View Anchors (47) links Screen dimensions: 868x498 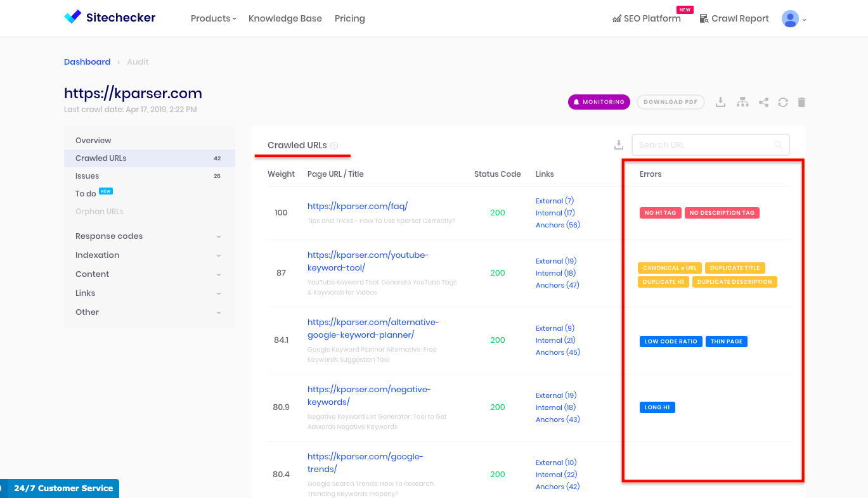pos(558,285)
